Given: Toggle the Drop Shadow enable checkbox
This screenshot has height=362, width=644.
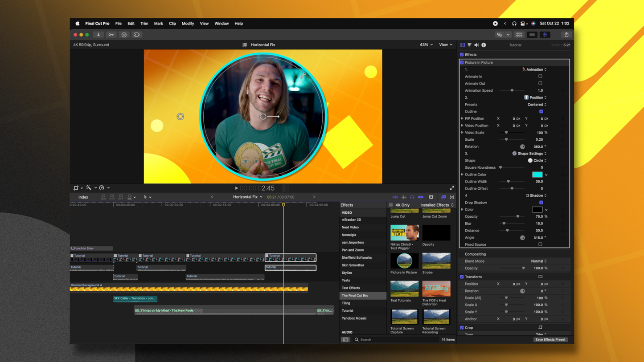Looking at the screenshot, I should click(541, 202).
